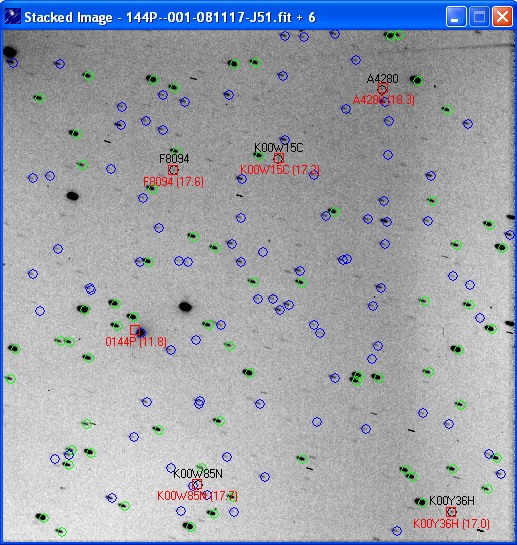Screen dimensions: 517x545
Task: Click the large dark star beside comet 0144P
Action: (x=185, y=307)
